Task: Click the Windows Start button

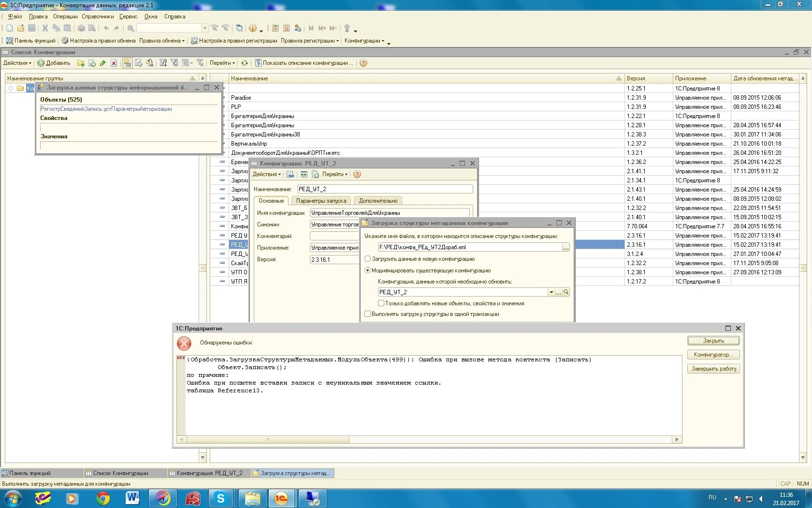Action: [x=13, y=498]
